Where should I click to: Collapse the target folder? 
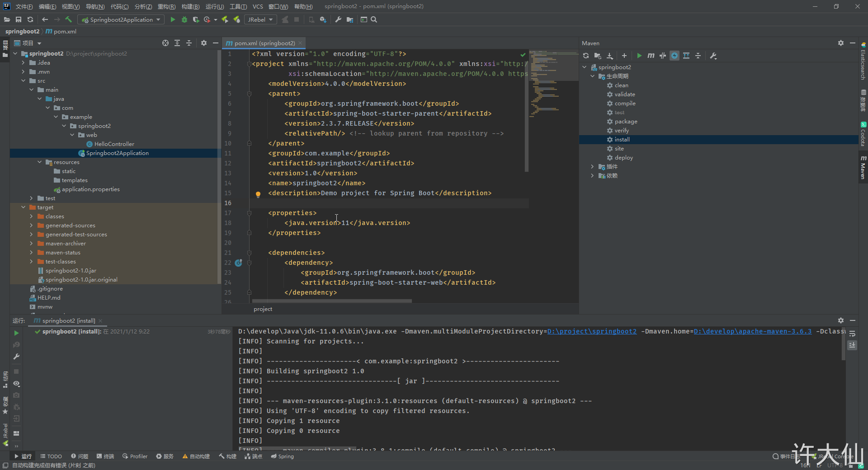point(23,207)
